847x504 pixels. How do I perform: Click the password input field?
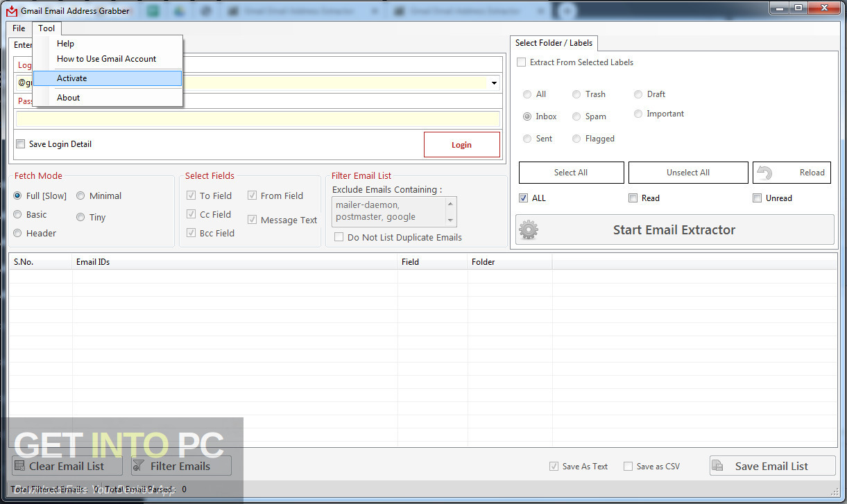click(x=258, y=119)
